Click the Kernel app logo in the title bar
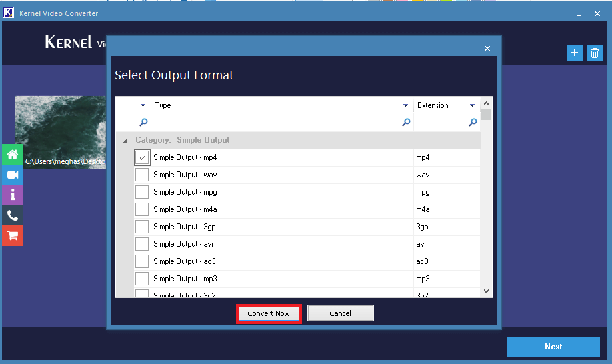The height and width of the screenshot is (364, 612). (x=9, y=13)
